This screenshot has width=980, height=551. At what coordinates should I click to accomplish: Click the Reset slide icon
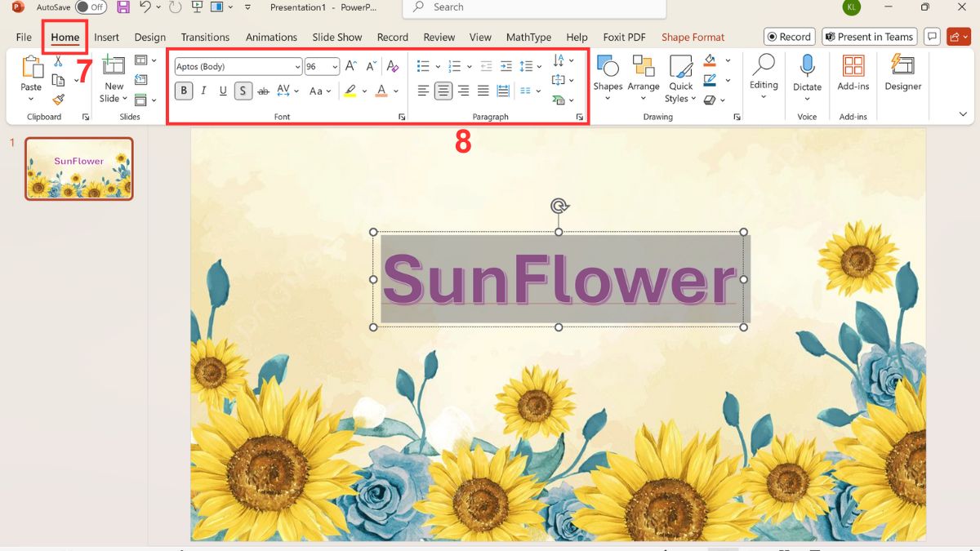pos(141,79)
